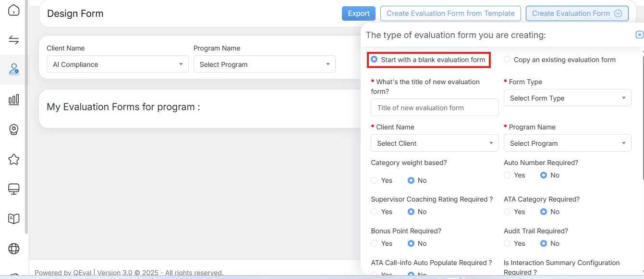Open the Create Evaluation Form menu
The image size is (644, 279).
[577, 13]
